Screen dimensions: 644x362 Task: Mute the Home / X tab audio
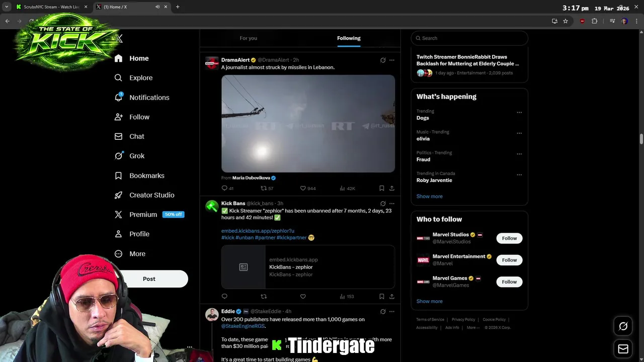pos(157,7)
